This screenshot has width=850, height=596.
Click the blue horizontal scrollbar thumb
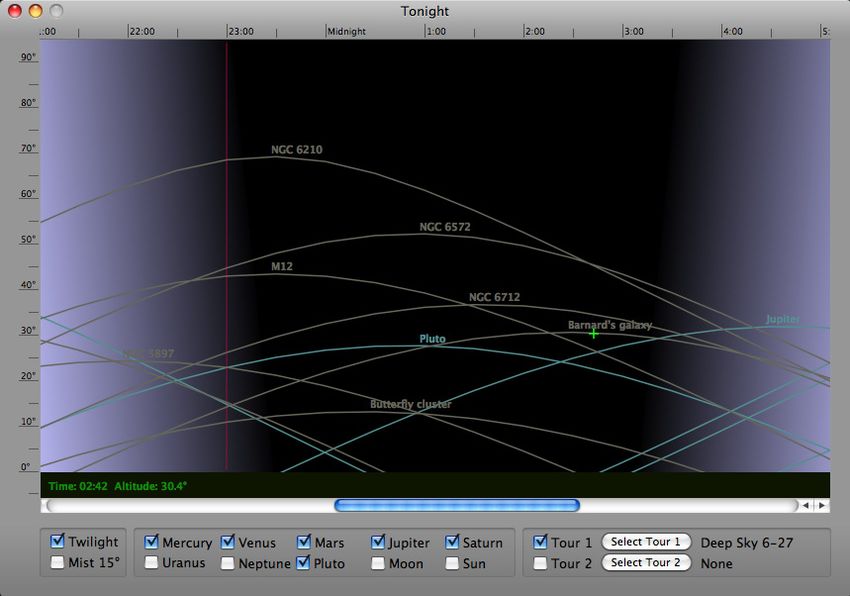457,505
